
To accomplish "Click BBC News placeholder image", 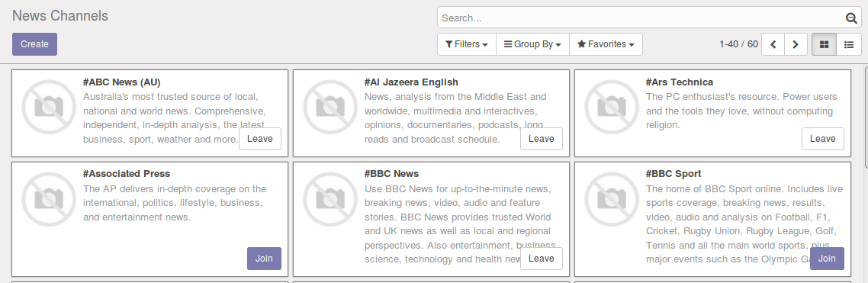I will click(x=330, y=199).
